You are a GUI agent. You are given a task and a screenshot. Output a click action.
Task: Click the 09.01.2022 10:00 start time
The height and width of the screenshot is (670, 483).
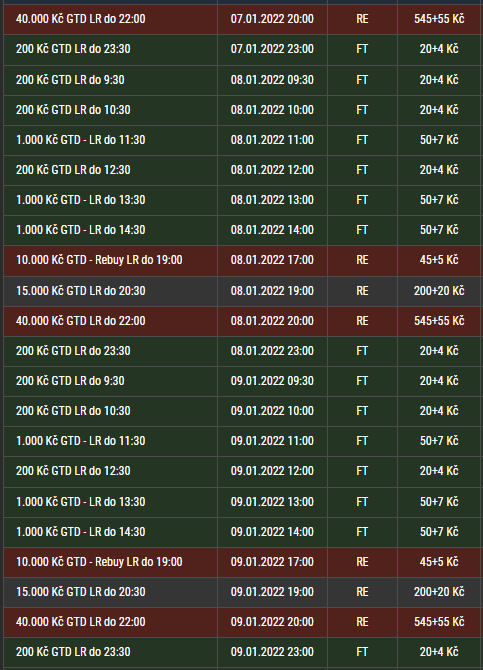coord(272,411)
